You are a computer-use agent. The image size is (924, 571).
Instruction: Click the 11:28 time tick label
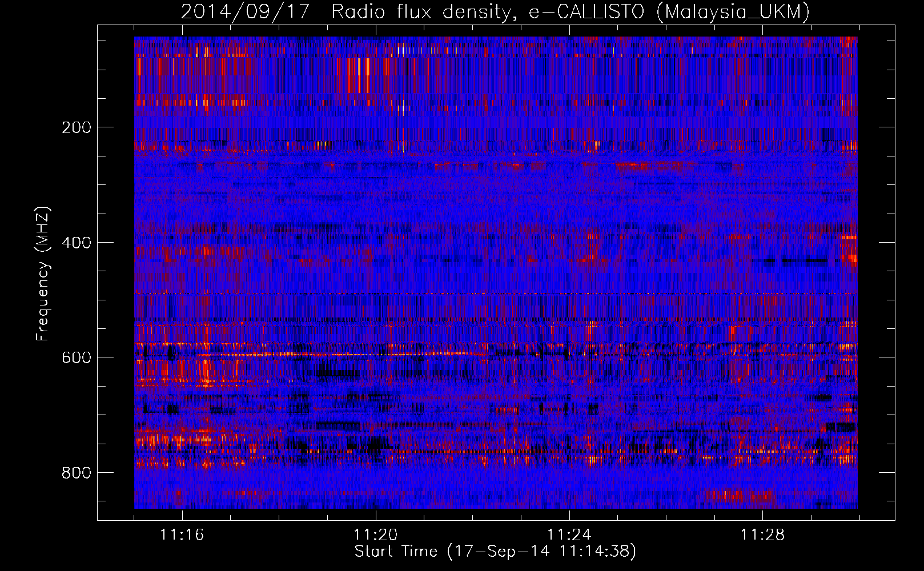[x=762, y=535]
